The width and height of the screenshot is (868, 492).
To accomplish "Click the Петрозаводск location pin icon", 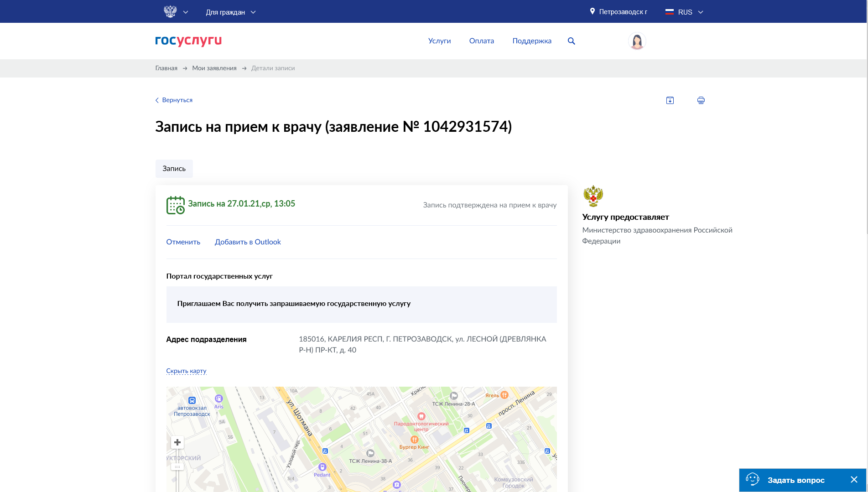I will 593,11.
